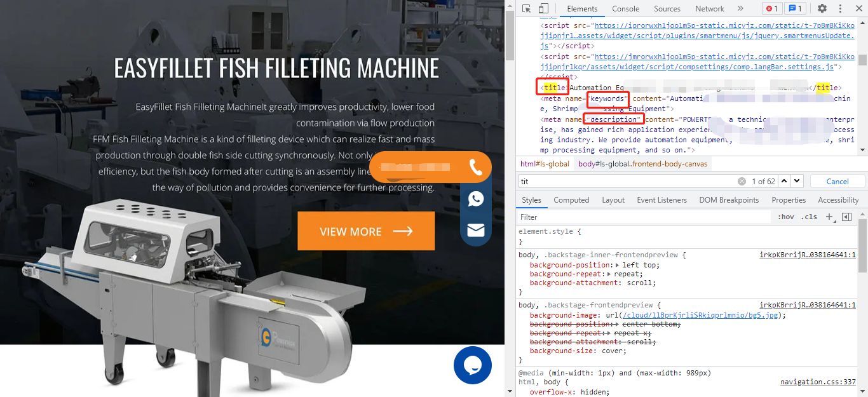Toggle the .cls class editor

tap(808, 217)
